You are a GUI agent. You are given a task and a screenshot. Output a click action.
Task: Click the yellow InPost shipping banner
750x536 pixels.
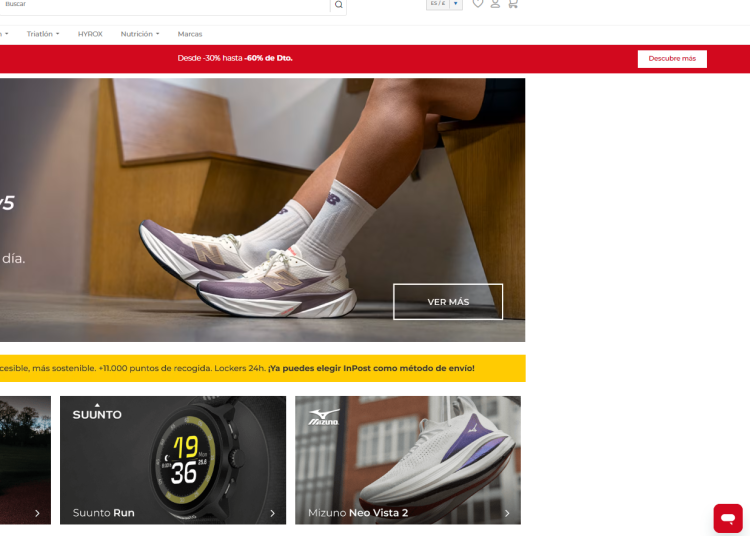tap(263, 368)
